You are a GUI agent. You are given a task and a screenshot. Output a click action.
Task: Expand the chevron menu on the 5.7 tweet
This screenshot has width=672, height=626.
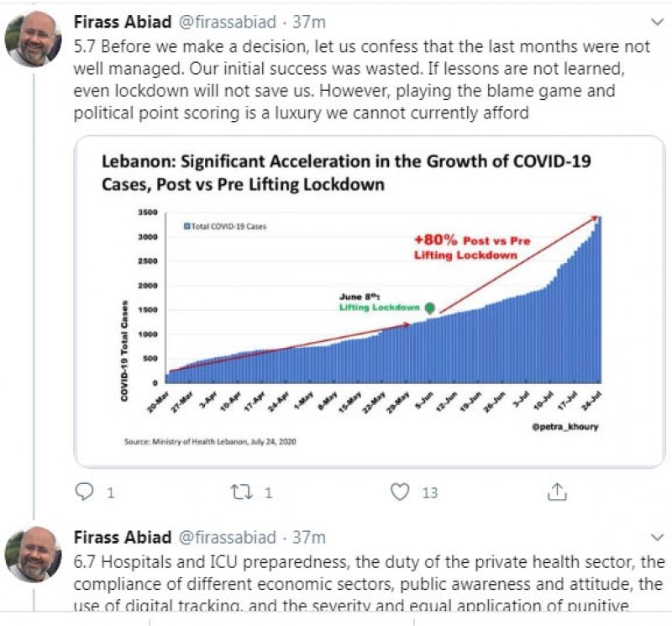point(658,20)
